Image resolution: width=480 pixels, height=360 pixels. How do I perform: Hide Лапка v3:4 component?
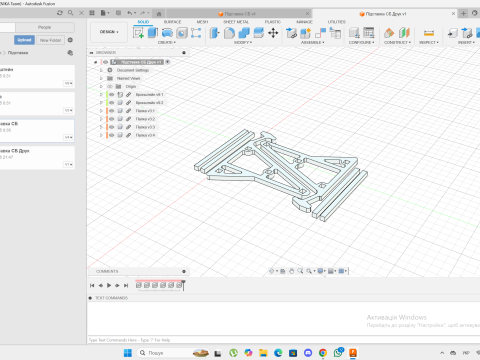point(112,135)
